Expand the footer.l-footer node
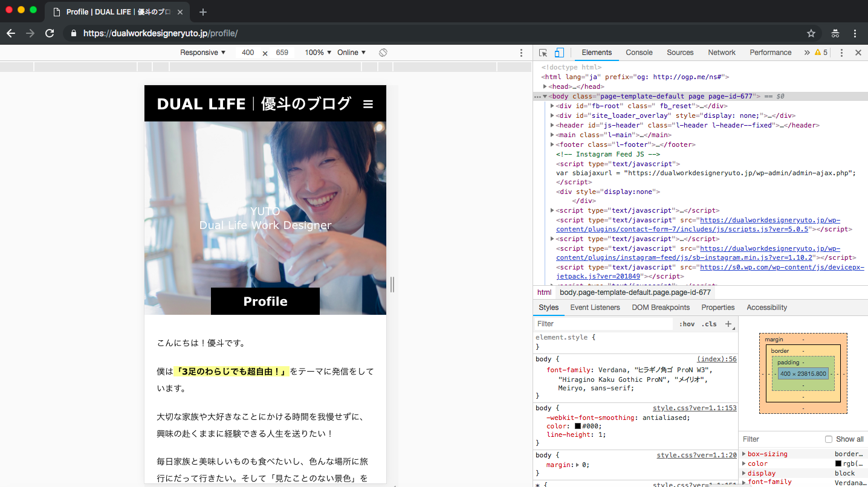 coord(552,145)
